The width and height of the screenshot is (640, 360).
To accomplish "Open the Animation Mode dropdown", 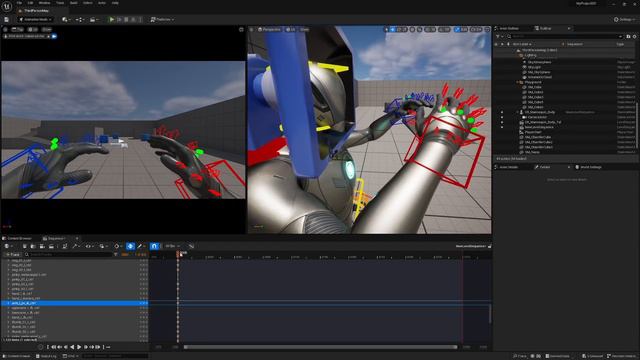I will click(36, 20).
